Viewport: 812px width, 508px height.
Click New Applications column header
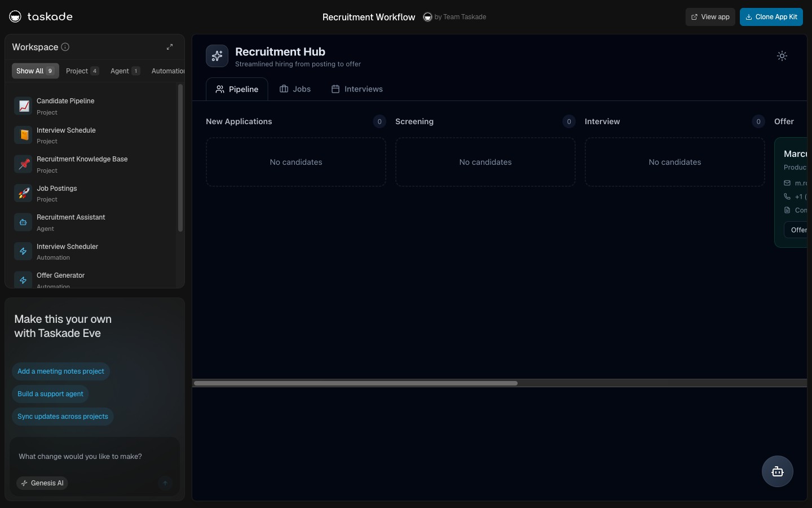pos(239,121)
